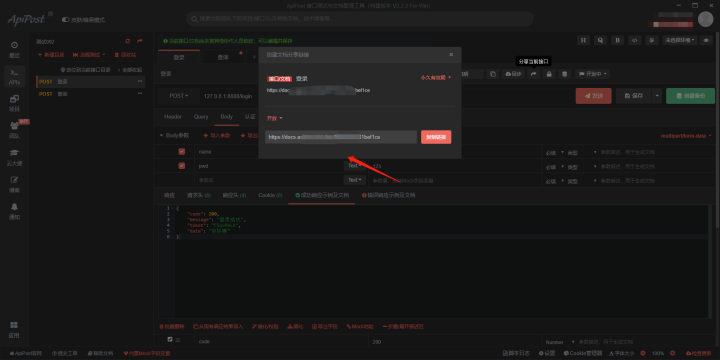Add a new request tab with plus
This screenshot has height=360, width=720.
click(x=254, y=57)
